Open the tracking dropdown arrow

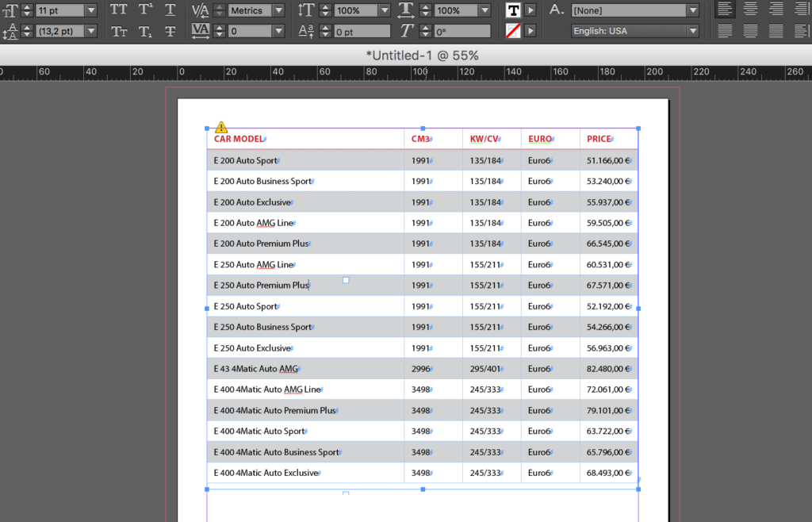(278, 32)
